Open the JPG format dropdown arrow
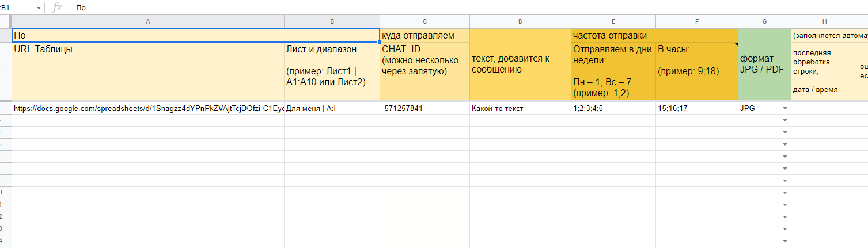This screenshot has height=248, width=868. (784, 108)
